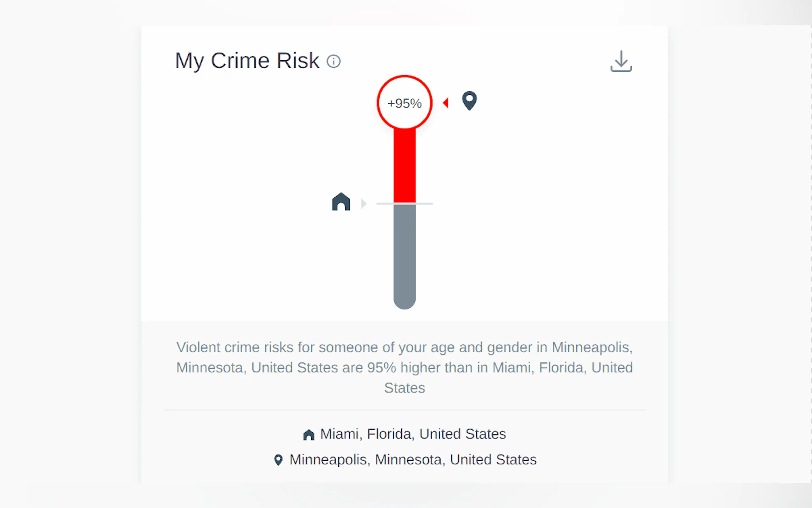The height and width of the screenshot is (508, 812).
Task: Click the info icon beside My Crime Risk
Action: (x=334, y=61)
